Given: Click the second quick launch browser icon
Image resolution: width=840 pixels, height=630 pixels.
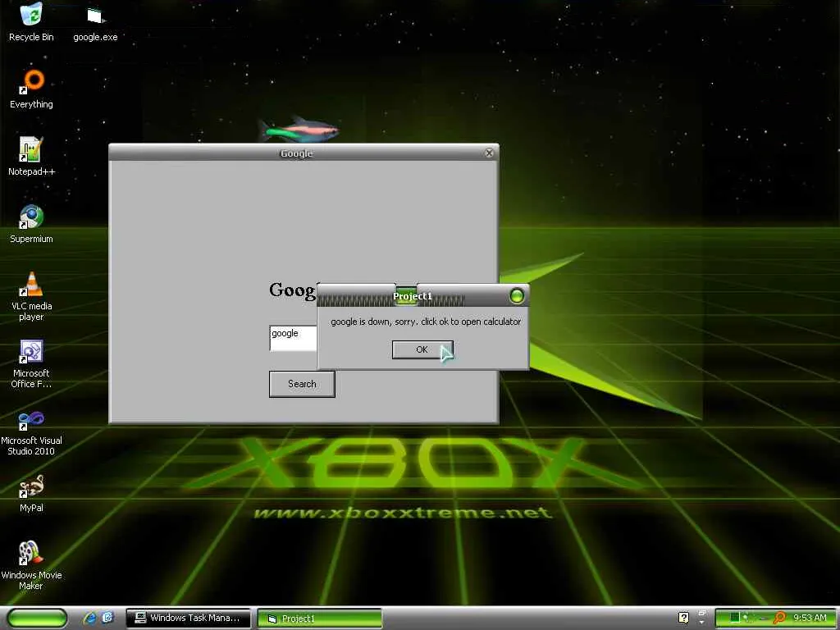Looking at the screenshot, I should 107,619.
